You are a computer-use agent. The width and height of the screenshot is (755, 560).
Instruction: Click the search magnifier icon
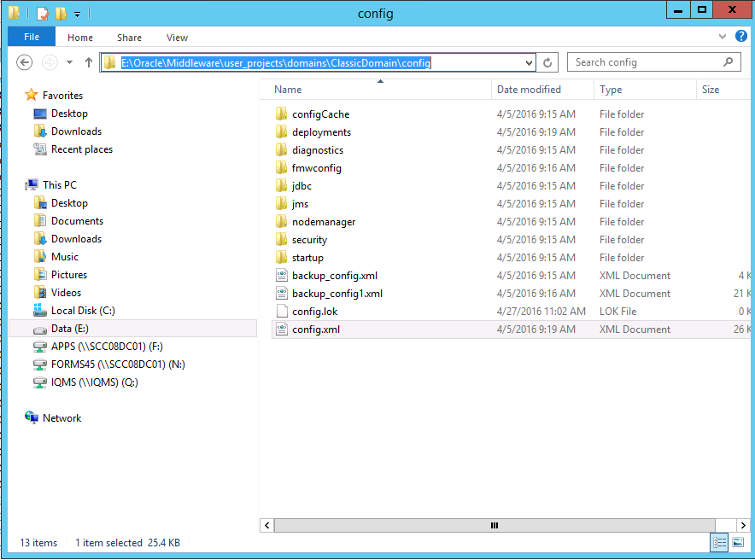tap(729, 62)
